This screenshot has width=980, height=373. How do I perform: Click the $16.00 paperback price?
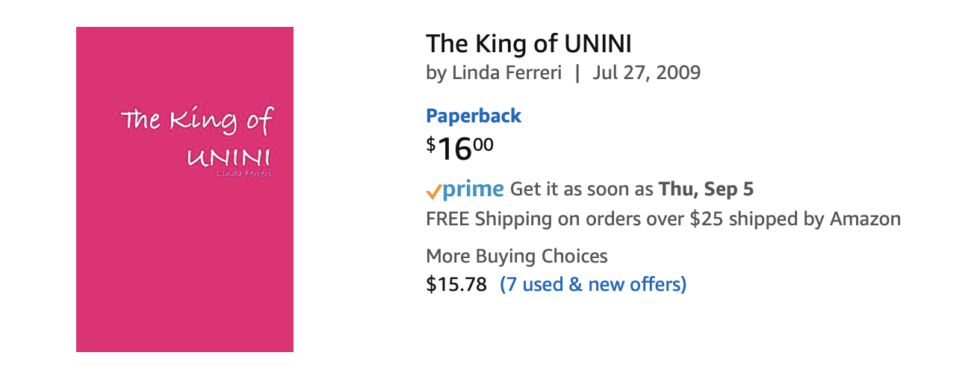click(x=459, y=148)
